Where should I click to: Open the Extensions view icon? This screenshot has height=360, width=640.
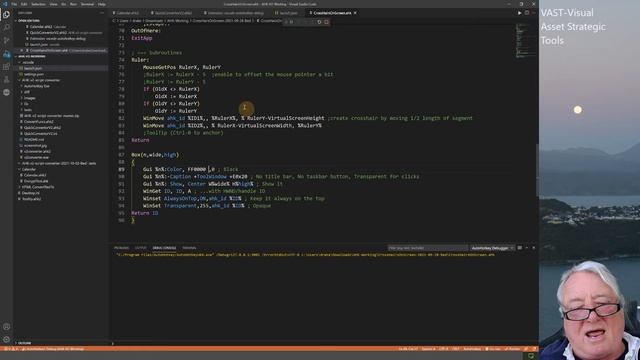tap(6, 67)
